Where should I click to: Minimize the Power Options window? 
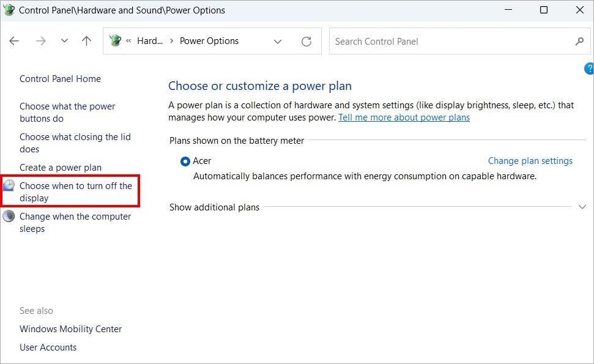pos(508,10)
